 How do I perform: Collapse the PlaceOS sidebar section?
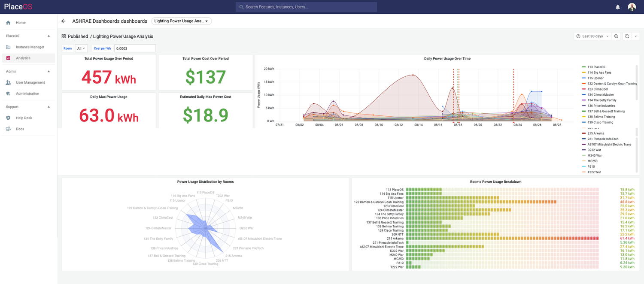click(x=49, y=36)
